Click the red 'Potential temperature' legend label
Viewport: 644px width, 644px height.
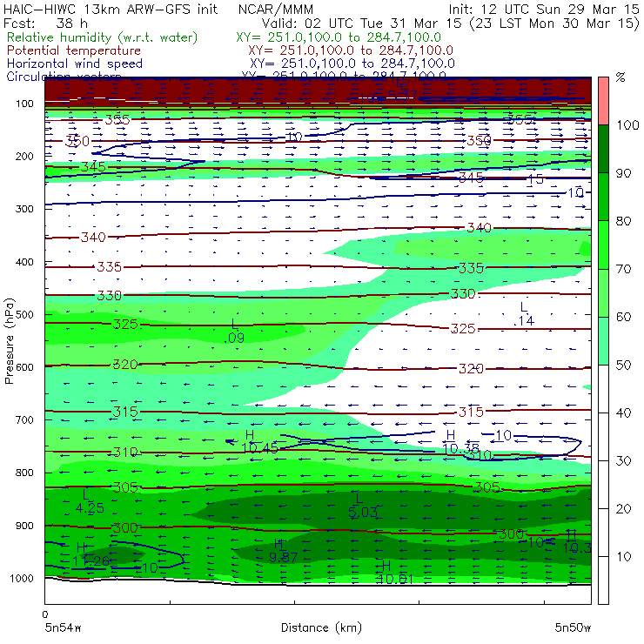pos(74,50)
